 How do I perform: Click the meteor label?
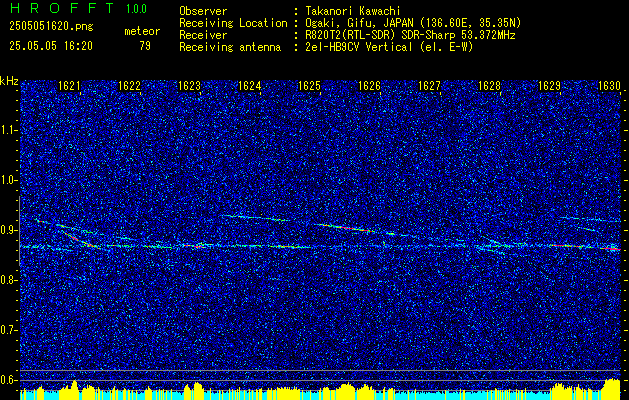[x=142, y=31]
